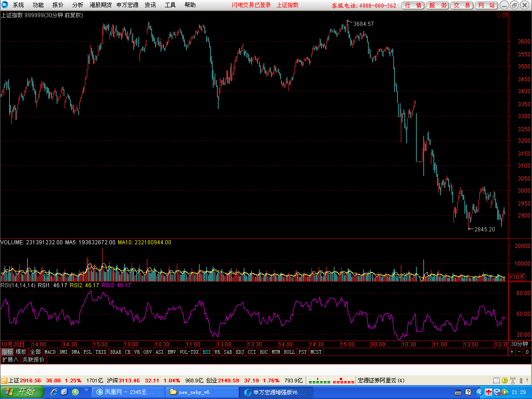This screenshot has width=532, height=399.
Task: Click the red restore-window icon atop the chart
Action: 504,15
